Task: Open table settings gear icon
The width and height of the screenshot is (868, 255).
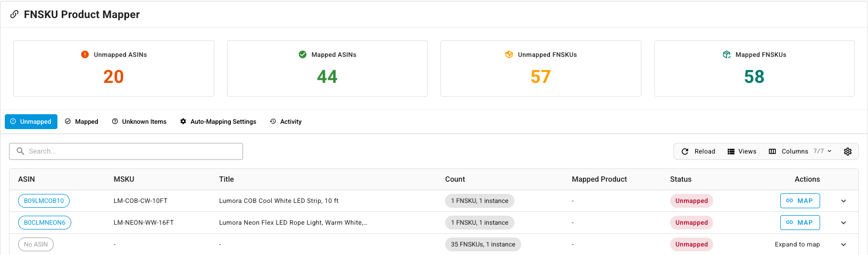Action: (848, 151)
